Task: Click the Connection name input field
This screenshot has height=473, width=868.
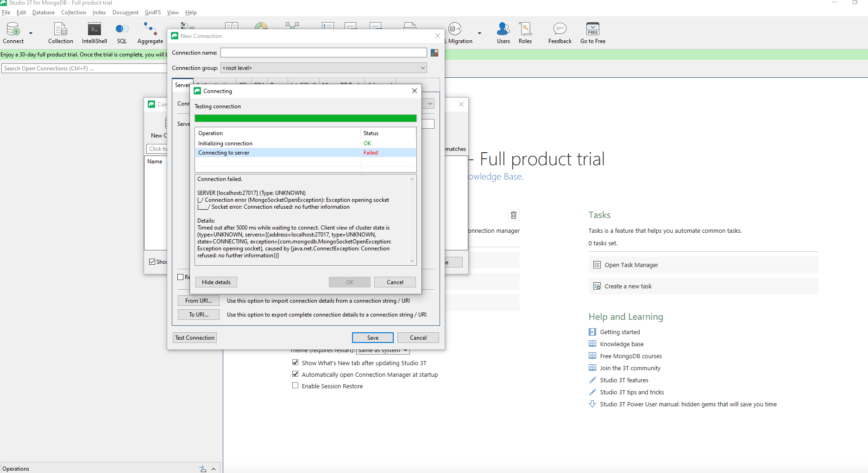Action: pos(323,53)
